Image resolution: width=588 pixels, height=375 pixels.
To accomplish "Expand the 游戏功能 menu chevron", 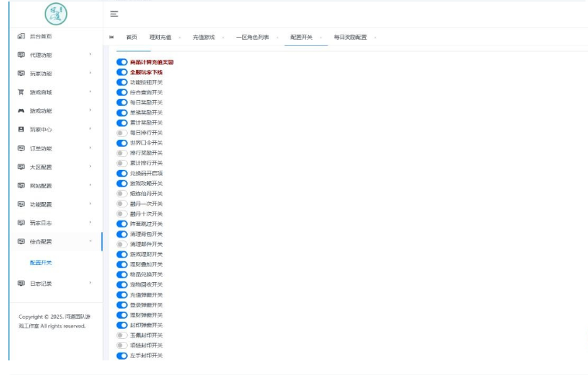I will pyautogui.click(x=91, y=110).
